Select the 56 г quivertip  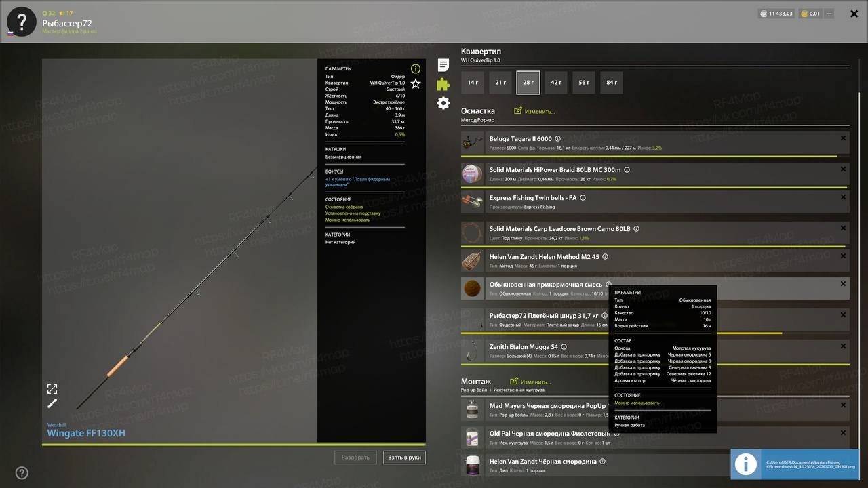pos(584,83)
